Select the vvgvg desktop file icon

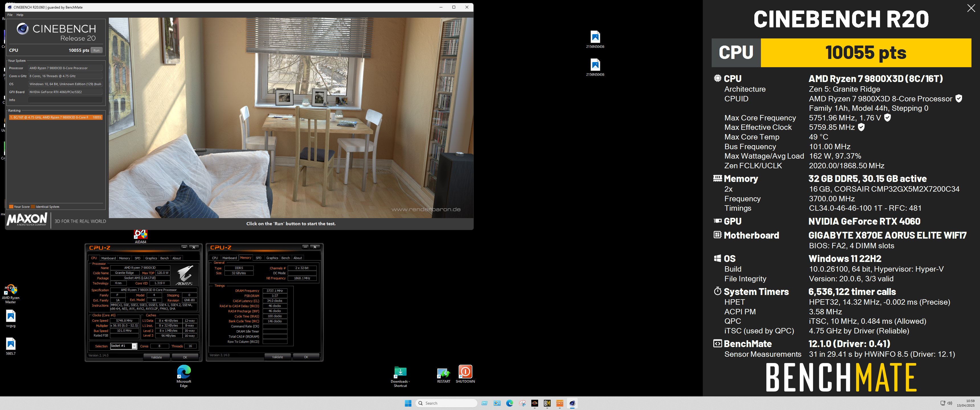click(11, 319)
